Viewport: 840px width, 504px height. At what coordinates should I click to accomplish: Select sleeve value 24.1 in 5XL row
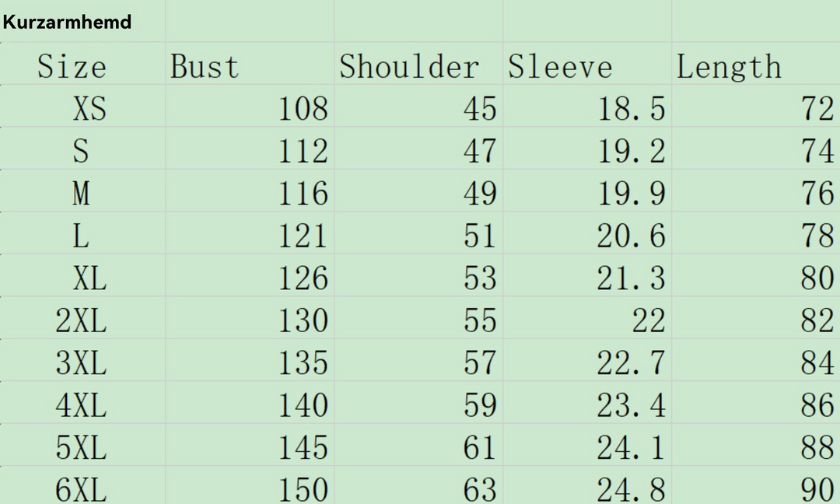(587, 445)
